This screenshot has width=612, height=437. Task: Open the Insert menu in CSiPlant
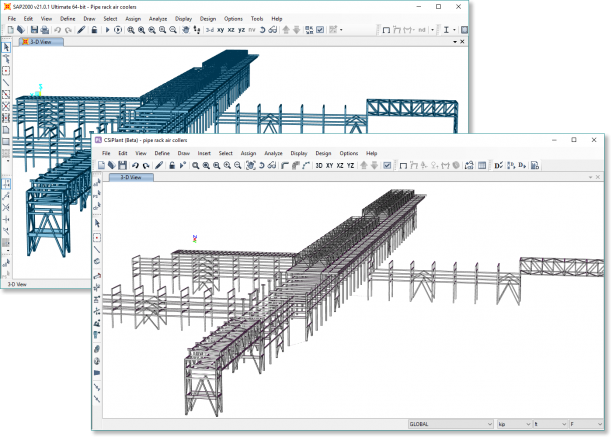pyautogui.click(x=204, y=153)
